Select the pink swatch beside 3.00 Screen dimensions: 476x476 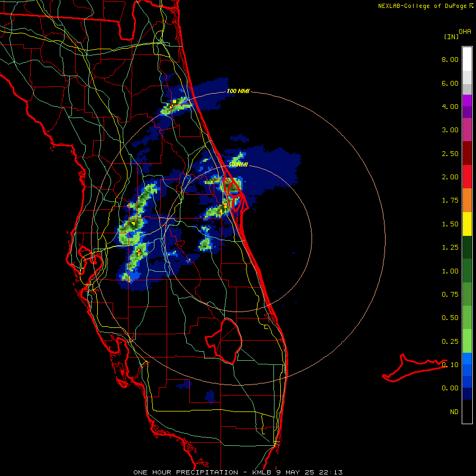[x=467, y=130]
